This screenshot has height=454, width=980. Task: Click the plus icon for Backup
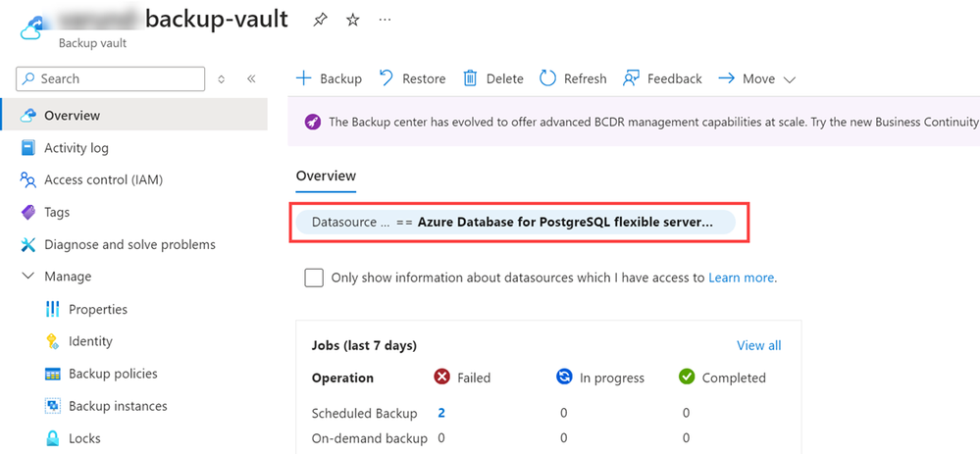(x=303, y=78)
